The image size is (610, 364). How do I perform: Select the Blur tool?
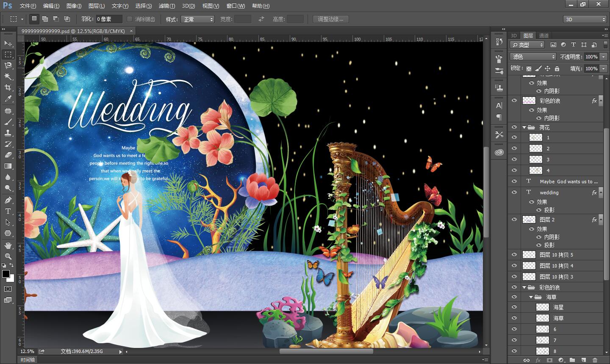[x=8, y=177]
